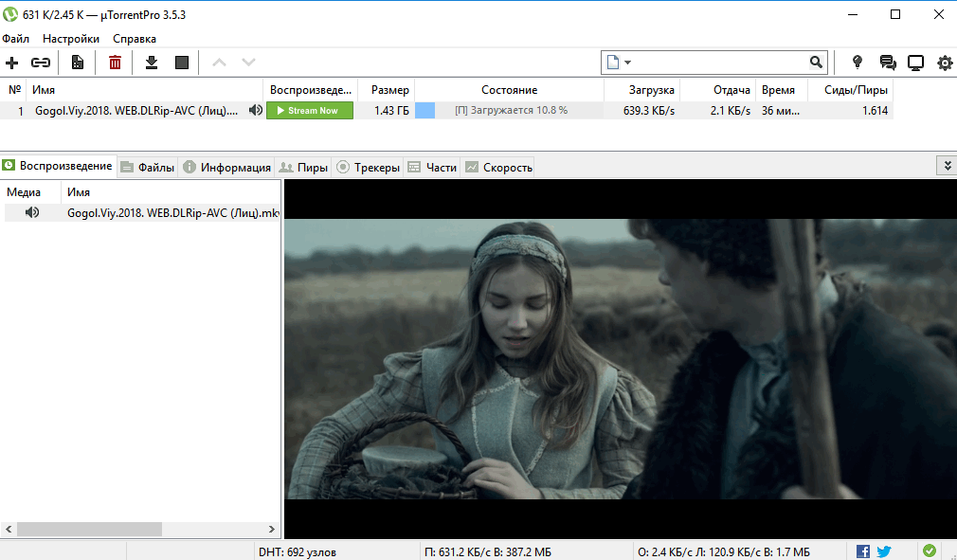Open the Twitter icon in status bar
Viewport: 957px width, 560px height.
[x=884, y=551]
